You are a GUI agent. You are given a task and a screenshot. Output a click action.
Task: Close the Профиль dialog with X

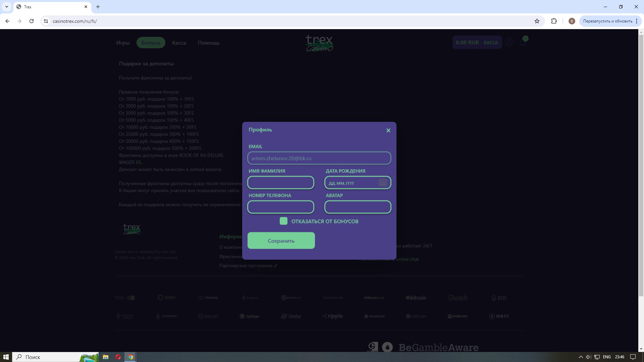click(388, 130)
